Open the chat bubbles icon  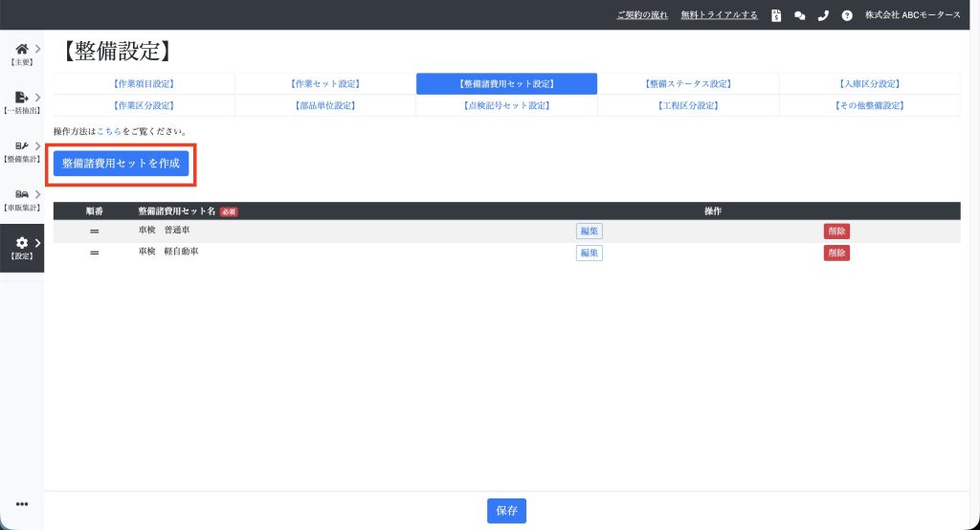pyautogui.click(x=800, y=15)
